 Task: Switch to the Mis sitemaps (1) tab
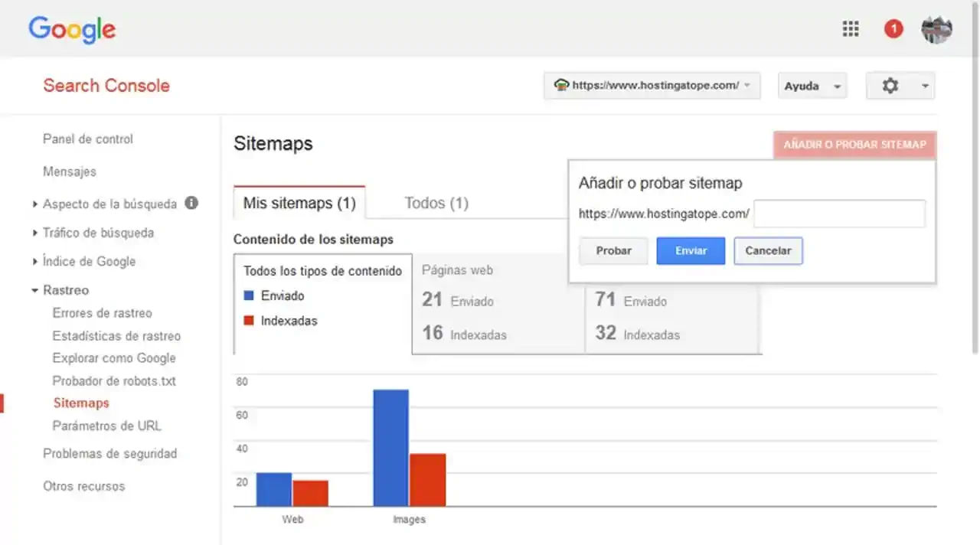click(x=299, y=203)
